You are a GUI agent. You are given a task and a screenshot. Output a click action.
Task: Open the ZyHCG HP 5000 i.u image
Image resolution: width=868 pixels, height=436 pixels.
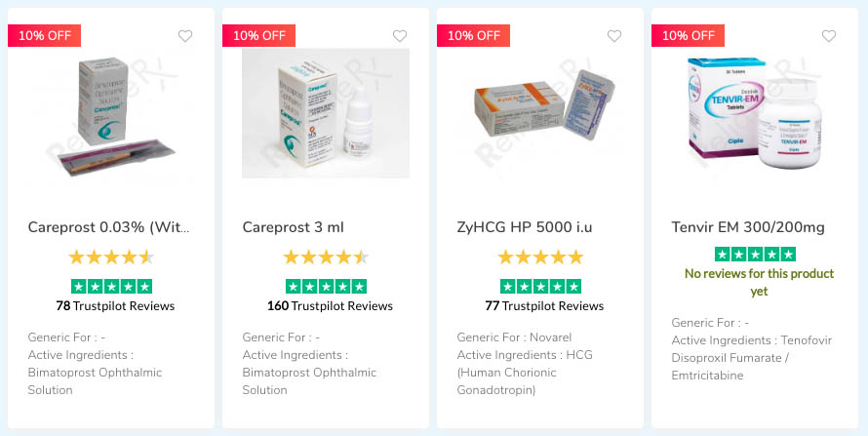(540, 113)
